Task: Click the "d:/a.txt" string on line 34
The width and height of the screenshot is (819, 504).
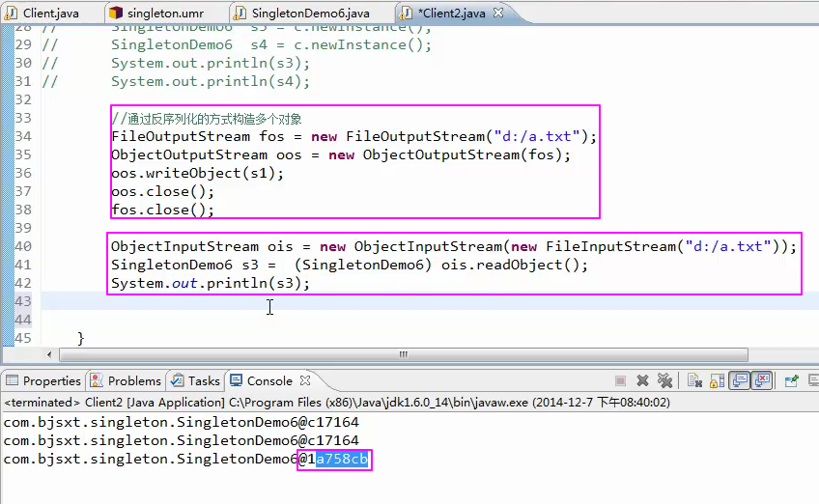Action: [537, 136]
